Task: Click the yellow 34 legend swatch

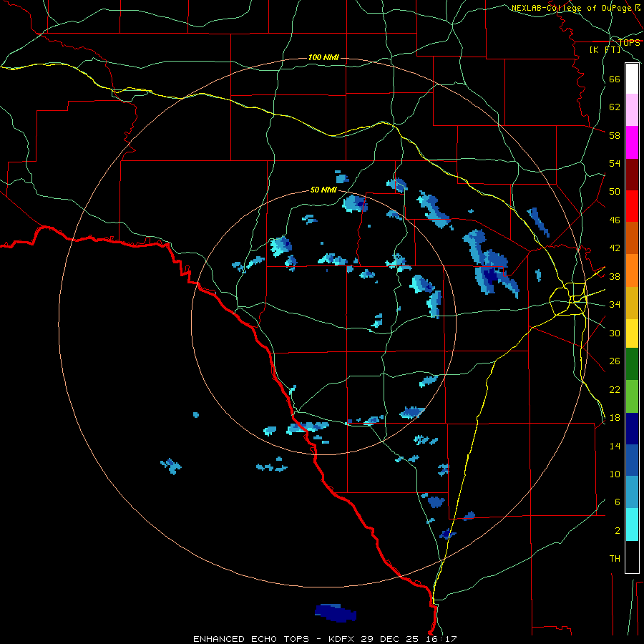Action: click(x=632, y=333)
